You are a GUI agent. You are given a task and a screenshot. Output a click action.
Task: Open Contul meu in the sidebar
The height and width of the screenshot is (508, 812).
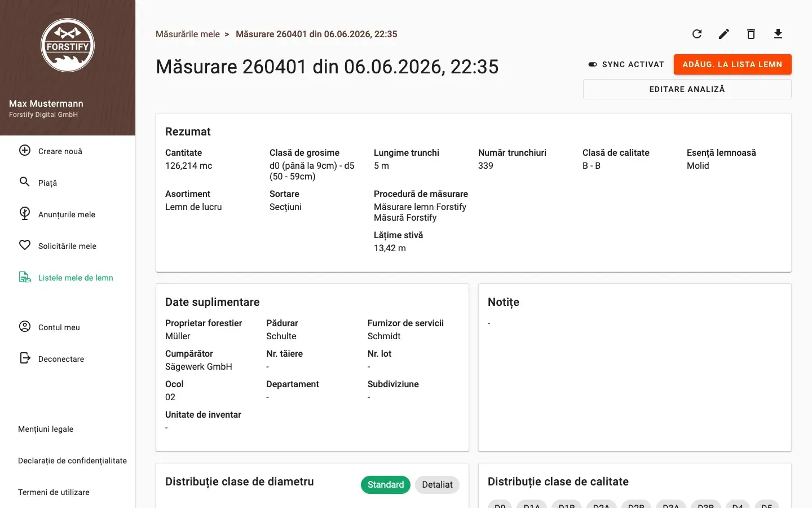tap(59, 327)
